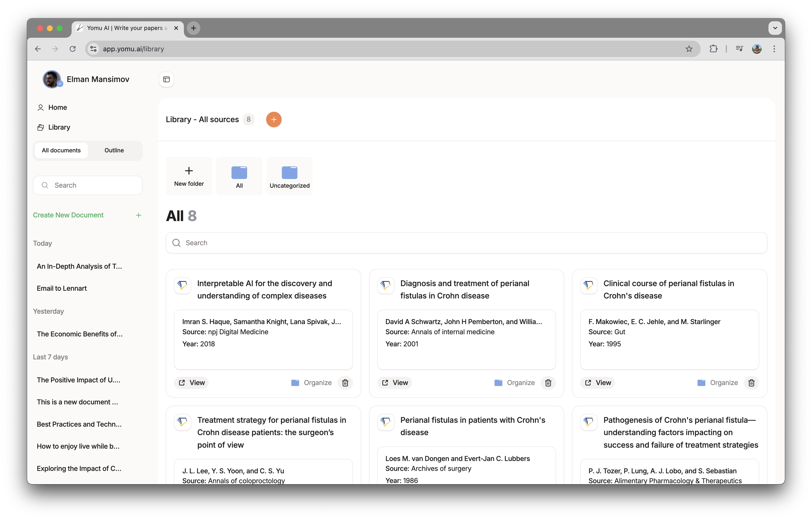Open document The Economic Benefits of...
Viewport: 812px width, 520px height.
[x=80, y=334]
